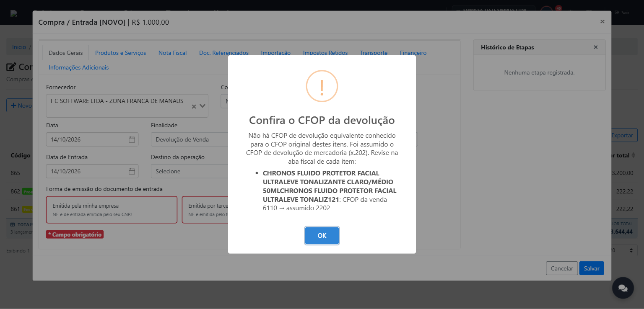The width and height of the screenshot is (644, 309).
Task: Click the Código column header
Action: pos(21,155)
